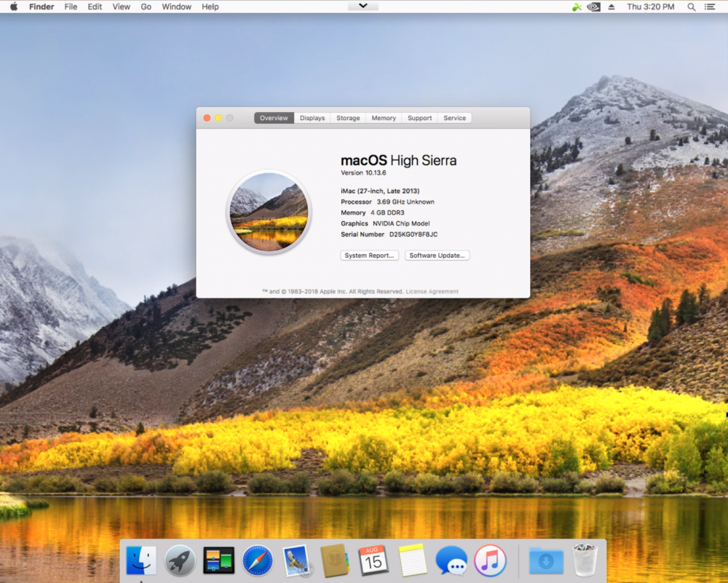Switch to the Service tab
Image resolution: width=728 pixels, height=583 pixels.
click(454, 118)
